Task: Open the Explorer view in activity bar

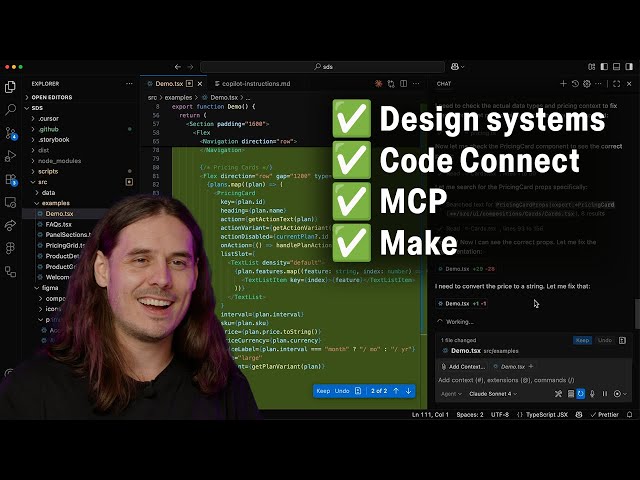Action: point(10,87)
